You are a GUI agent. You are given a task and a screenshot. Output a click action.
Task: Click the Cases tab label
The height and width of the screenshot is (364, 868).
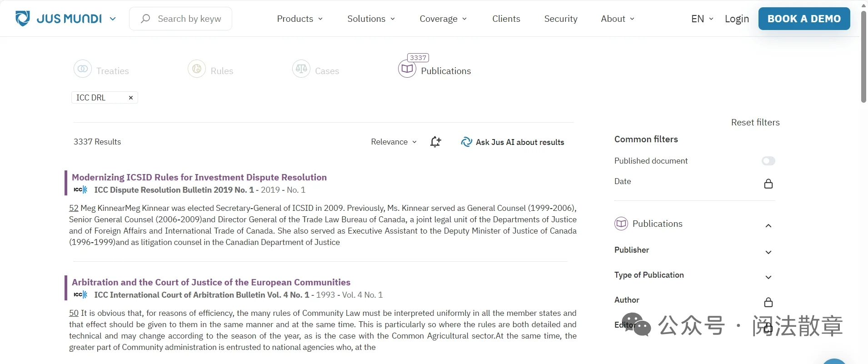[327, 71]
